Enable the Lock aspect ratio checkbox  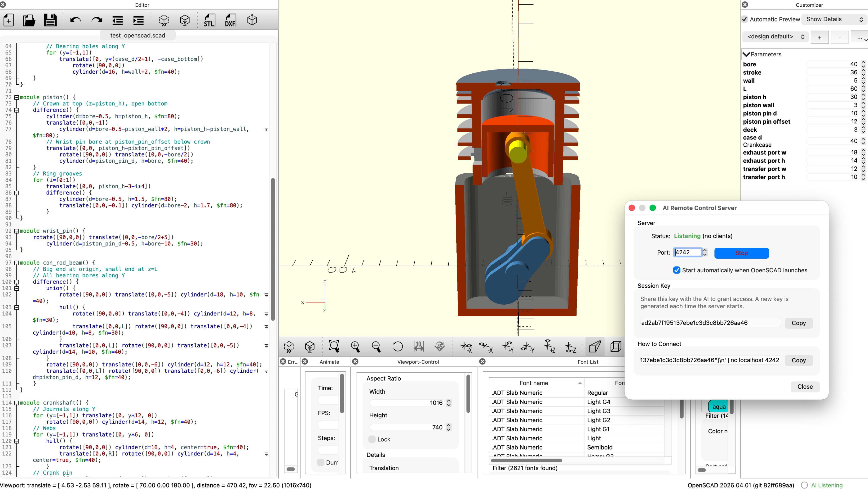(372, 439)
